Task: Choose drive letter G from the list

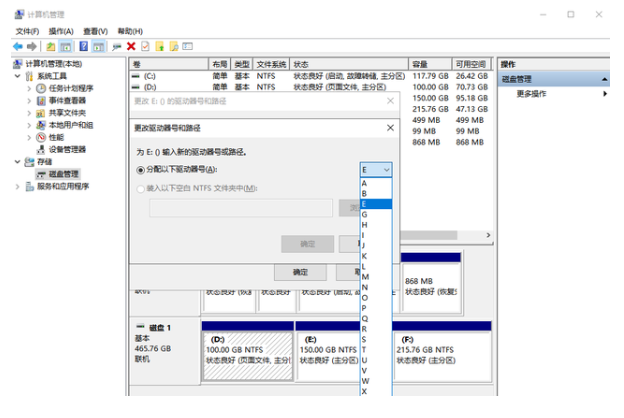Action: (x=376, y=215)
